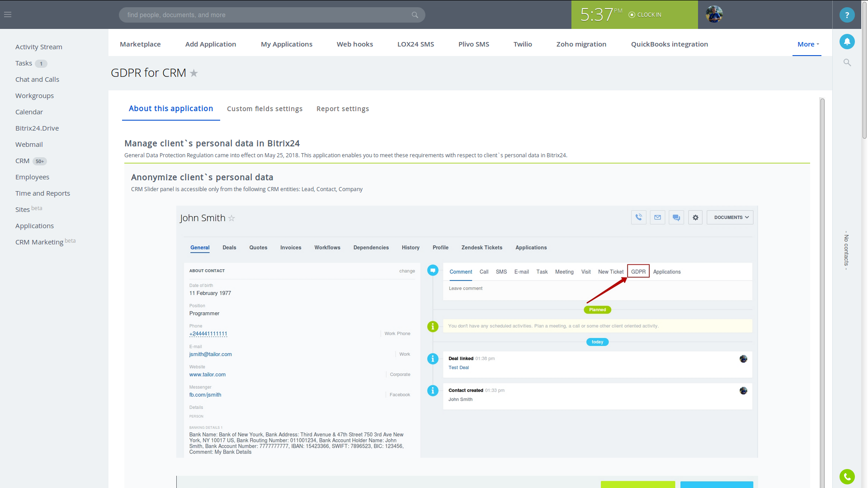Image resolution: width=868 pixels, height=488 pixels.
Task: Toggle favorite star next to GDPR for CRM
Action: click(194, 73)
